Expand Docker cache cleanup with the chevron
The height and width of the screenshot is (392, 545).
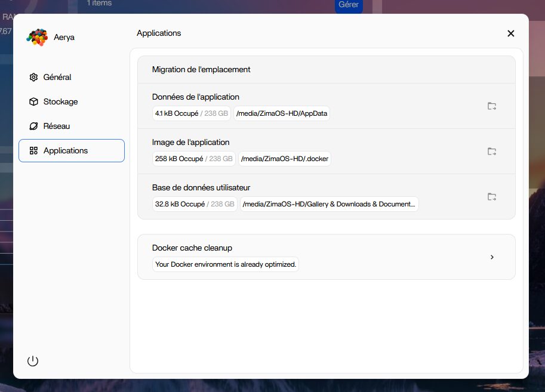tap(492, 257)
